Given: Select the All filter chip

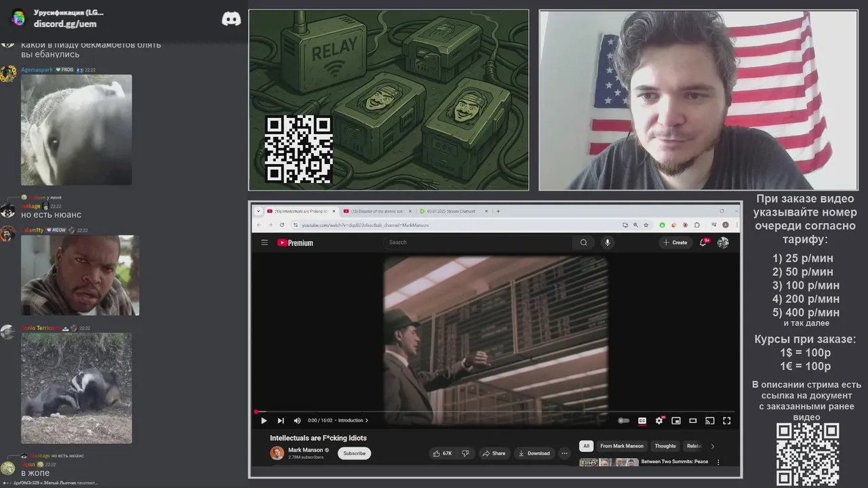Looking at the screenshot, I should click(587, 446).
